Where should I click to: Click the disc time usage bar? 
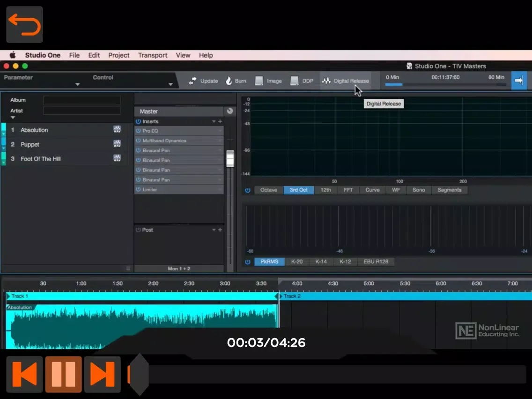445,84
